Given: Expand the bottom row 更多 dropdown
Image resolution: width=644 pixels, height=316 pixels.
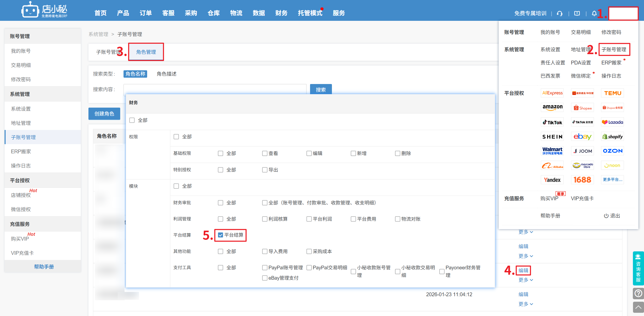Looking at the screenshot, I should coord(526,304).
